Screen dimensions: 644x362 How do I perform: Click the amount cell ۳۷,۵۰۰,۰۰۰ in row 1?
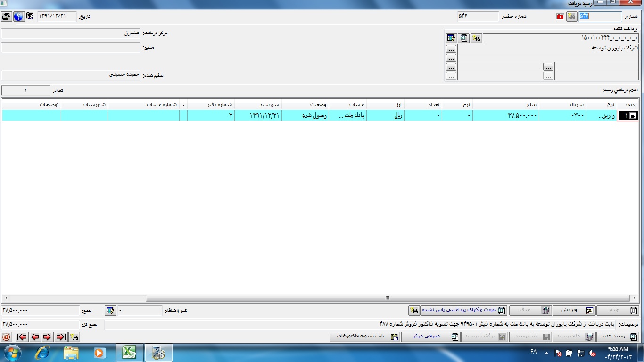point(506,115)
